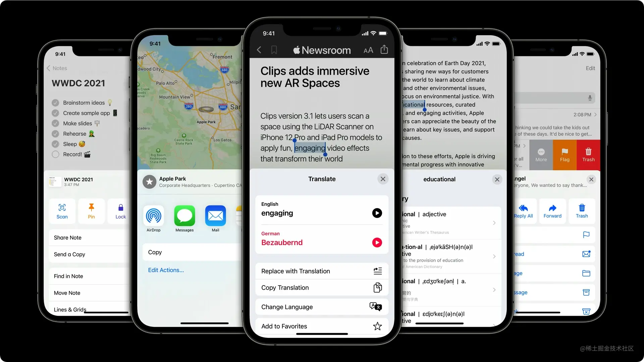This screenshot has height=362, width=644.
Task: Select Change Language in Translate panel
Action: (x=322, y=307)
